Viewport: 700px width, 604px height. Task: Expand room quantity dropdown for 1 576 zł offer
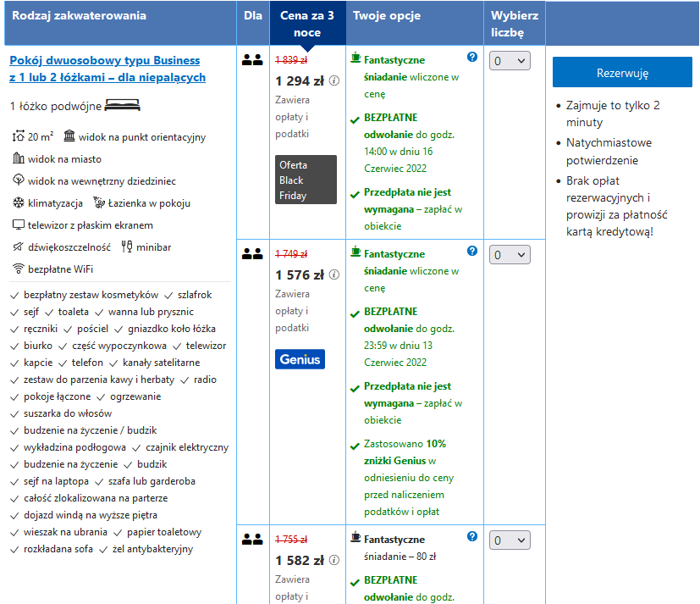510,255
